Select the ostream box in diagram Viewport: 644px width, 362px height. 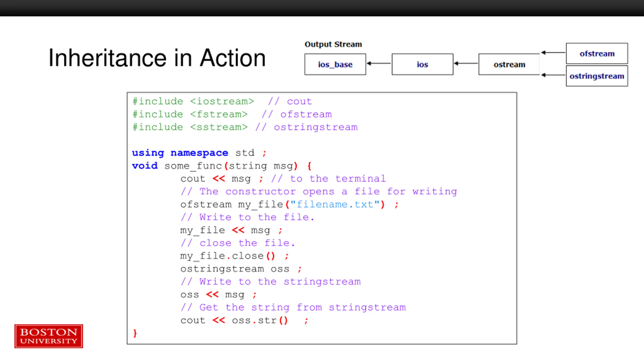(x=509, y=64)
